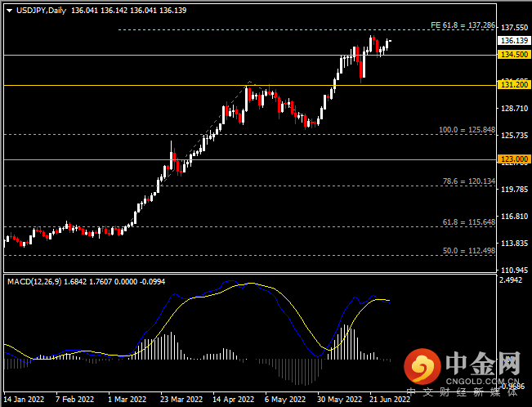Click the 61.8 = 115.648 Fibonacci label
532x407 pixels.
pos(469,222)
